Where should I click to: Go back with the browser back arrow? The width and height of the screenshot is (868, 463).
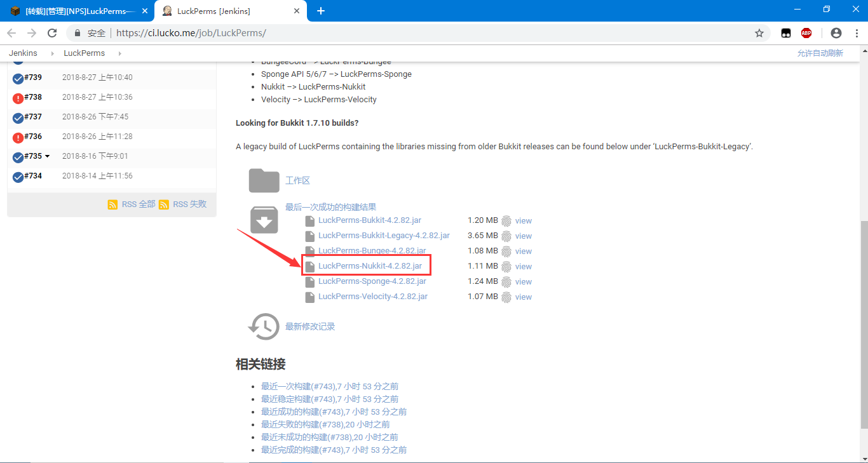click(11, 33)
